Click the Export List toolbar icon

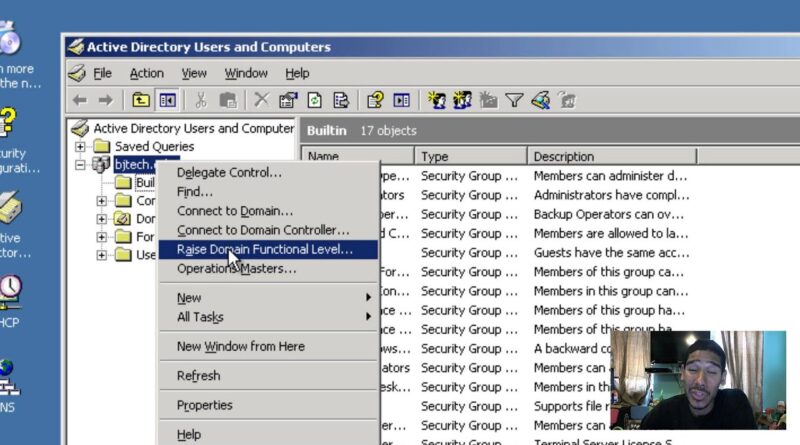click(x=341, y=100)
